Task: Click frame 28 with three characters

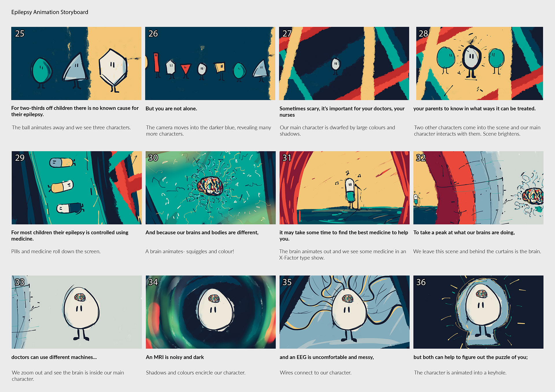Action: (x=480, y=64)
